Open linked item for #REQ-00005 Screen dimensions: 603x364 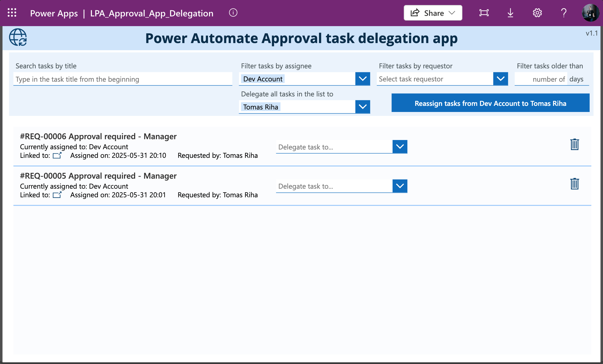(x=57, y=195)
